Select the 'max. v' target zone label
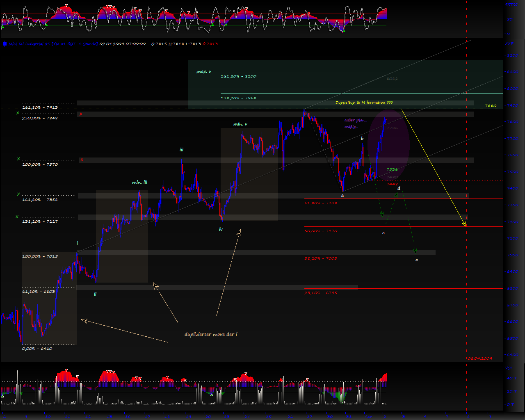The width and height of the screenshot is (525, 420). (x=204, y=72)
